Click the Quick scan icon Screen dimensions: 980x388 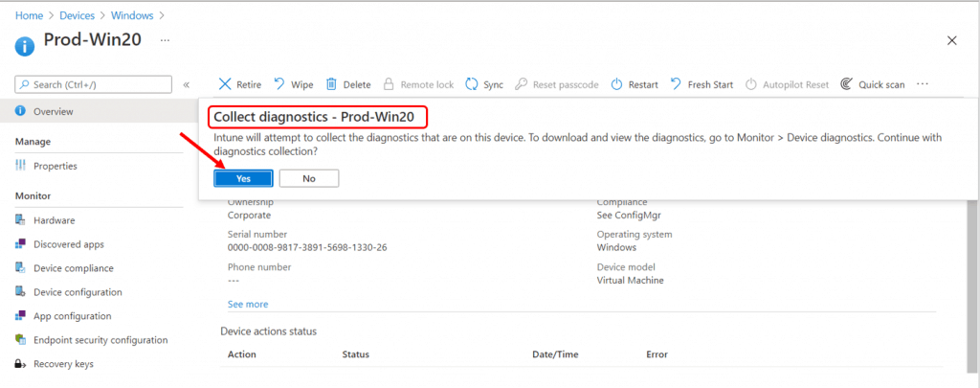[x=847, y=84]
